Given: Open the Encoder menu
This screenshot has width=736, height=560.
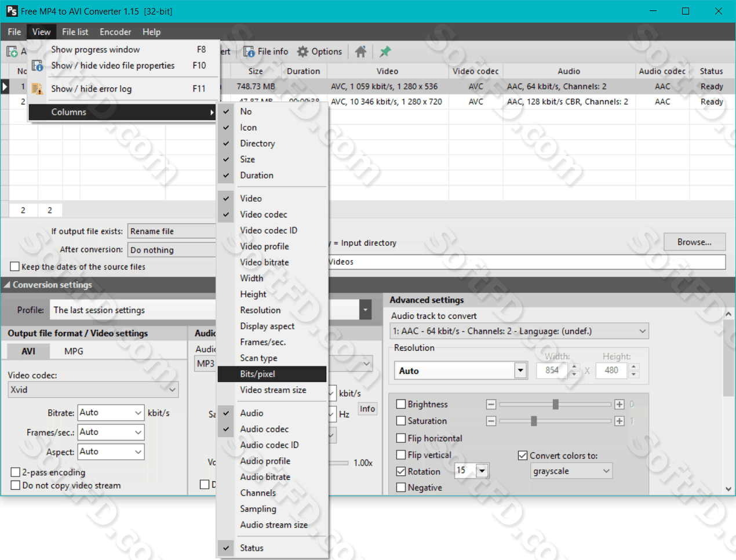Looking at the screenshot, I should tap(115, 32).
